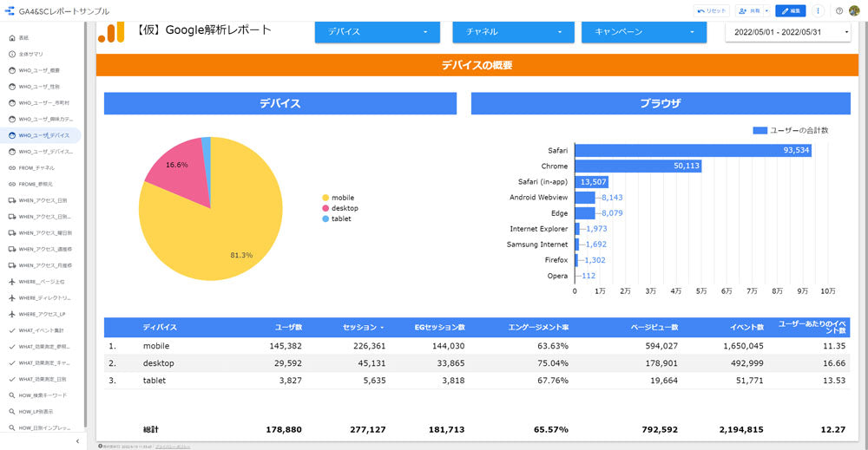Open the デバイス filter dropdown
Screen dimensions: 868x450
[x=378, y=32]
